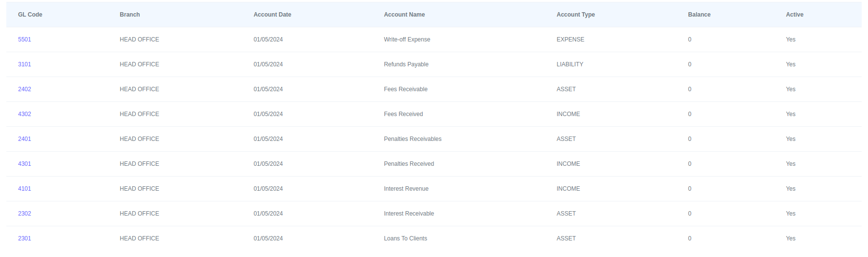This screenshot has height=257, width=868.
Task: Click the Account Name column header
Action: click(x=404, y=15)
